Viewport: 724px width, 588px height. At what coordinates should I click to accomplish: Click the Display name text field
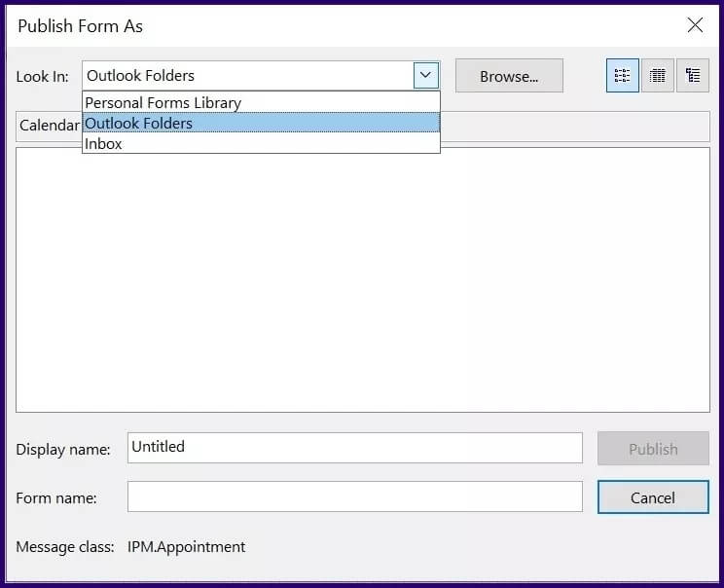[354, 448]
